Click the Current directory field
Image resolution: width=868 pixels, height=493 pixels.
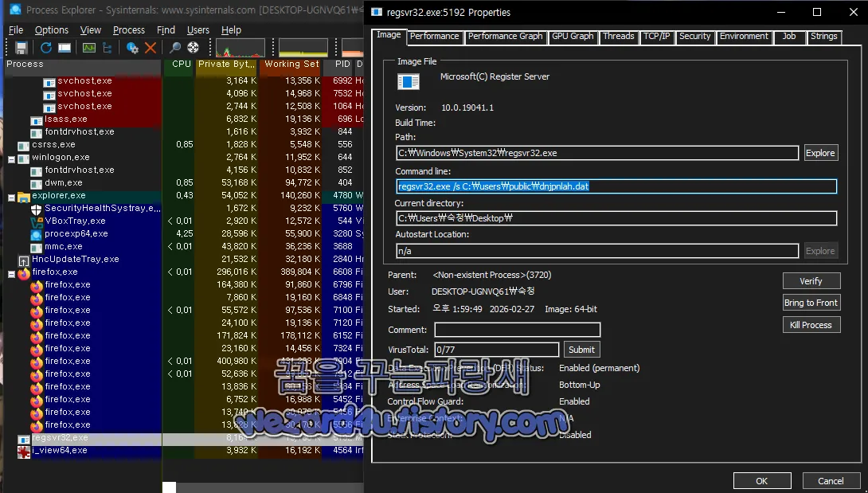pos(616,218)
